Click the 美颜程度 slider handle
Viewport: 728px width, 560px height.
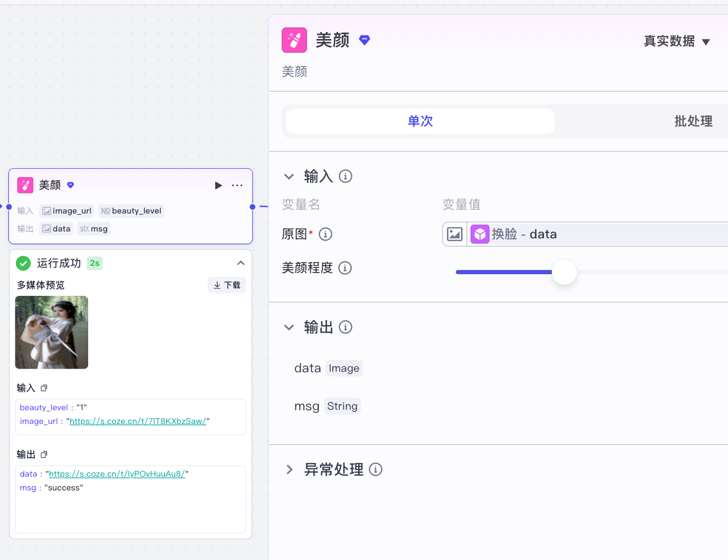click(564, 272)
